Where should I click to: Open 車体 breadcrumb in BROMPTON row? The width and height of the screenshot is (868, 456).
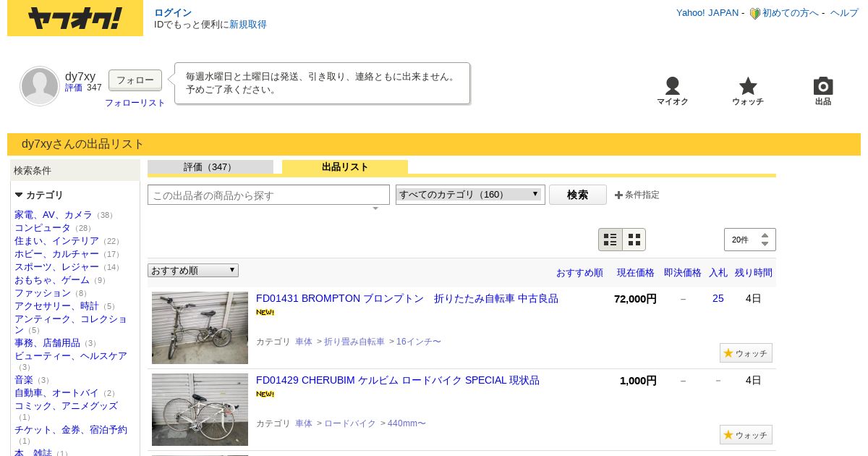point(304,342)
